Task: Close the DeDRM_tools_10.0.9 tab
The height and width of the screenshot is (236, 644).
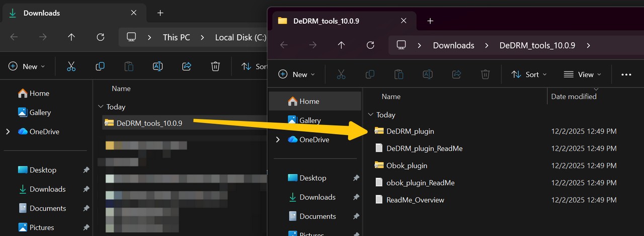Action: click(404, 21)
